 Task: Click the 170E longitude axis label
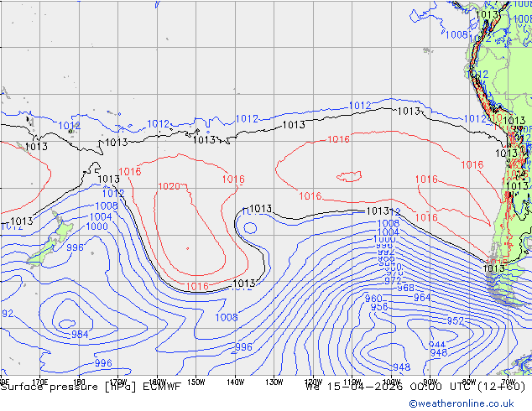[x=39, y=382]
